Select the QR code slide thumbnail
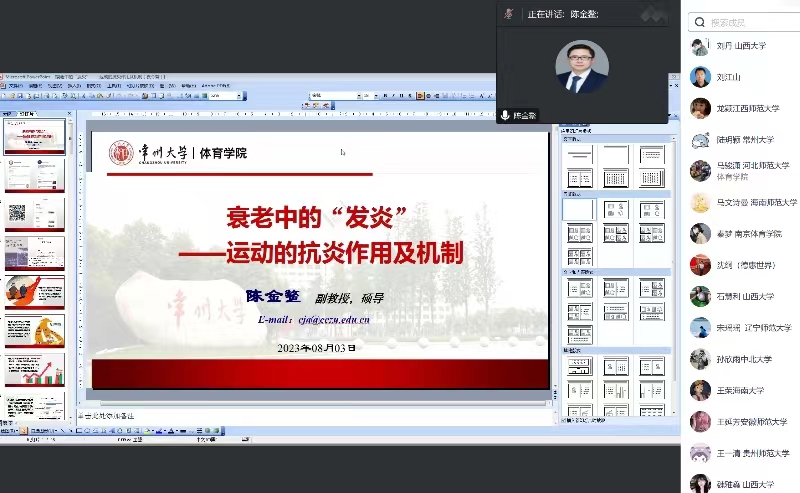Viewport: 800px width, 493px height. tap(35, 214)
